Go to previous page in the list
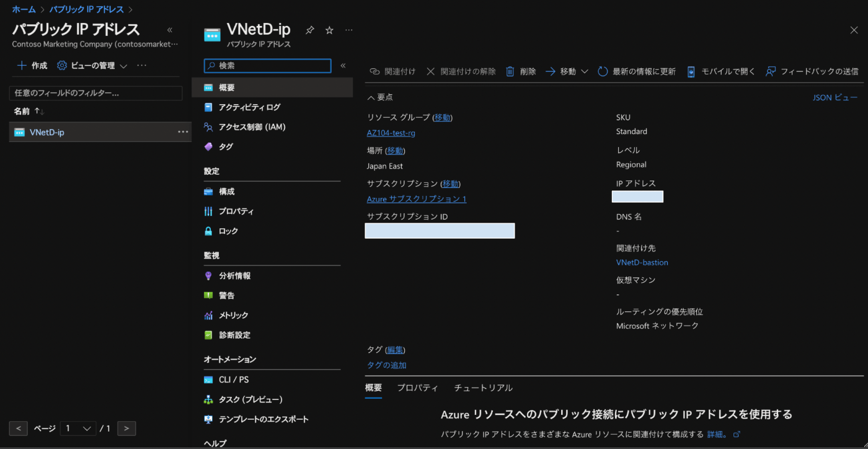The height and width of the screenshot is (449, 868). click(x=19, y=429)
